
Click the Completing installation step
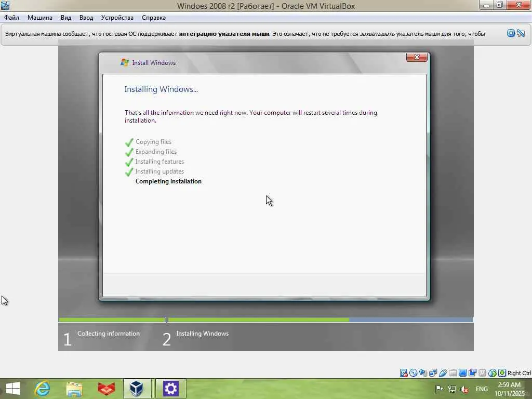[x=169, y=181]
